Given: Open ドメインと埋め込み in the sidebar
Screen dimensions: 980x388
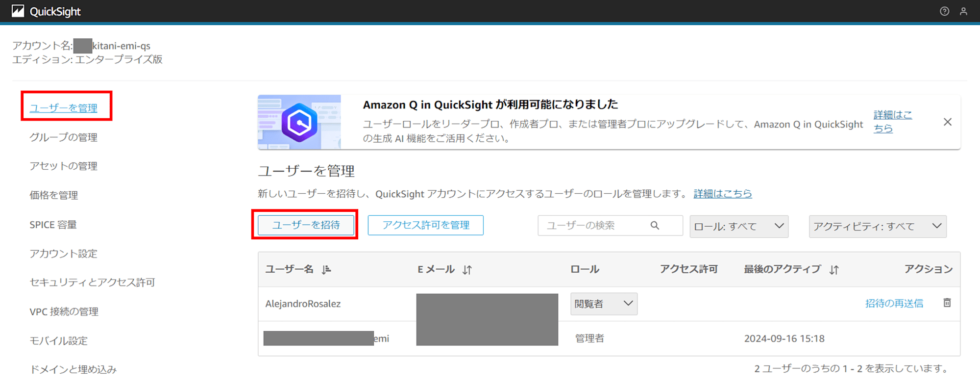Looking at the screenshot, I should tap(73, 369).
